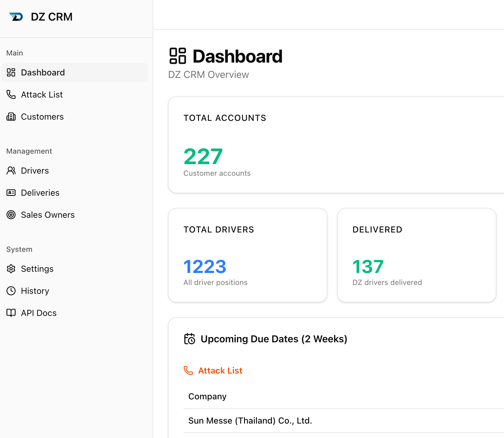This screenshot has width=504, height=438.
Task: Click the 137 drivers delivered number
Action: [368, 267]
